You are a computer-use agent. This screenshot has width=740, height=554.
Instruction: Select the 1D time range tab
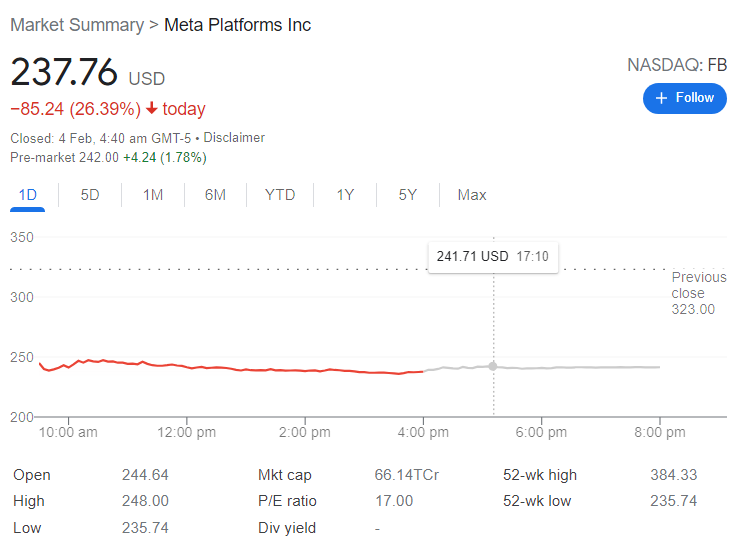point(28,195)
